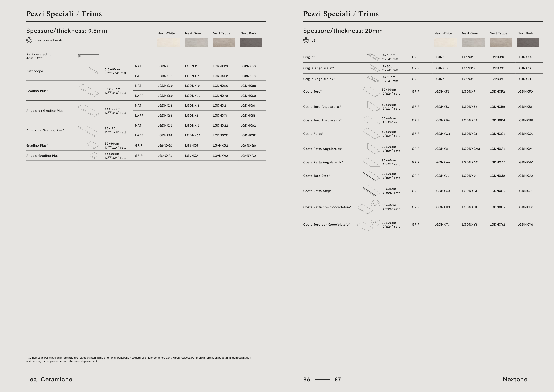The height and width of the screenshot is (392, 554).
Task: Click the Lea Ceramiche footer text
Action: 49,379
